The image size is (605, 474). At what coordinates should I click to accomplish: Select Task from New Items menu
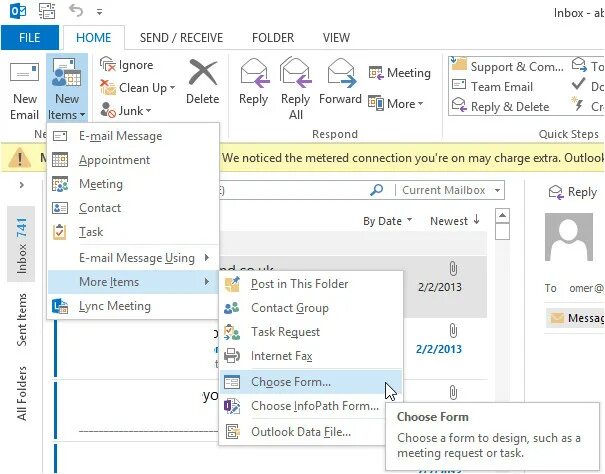[133, 232]
